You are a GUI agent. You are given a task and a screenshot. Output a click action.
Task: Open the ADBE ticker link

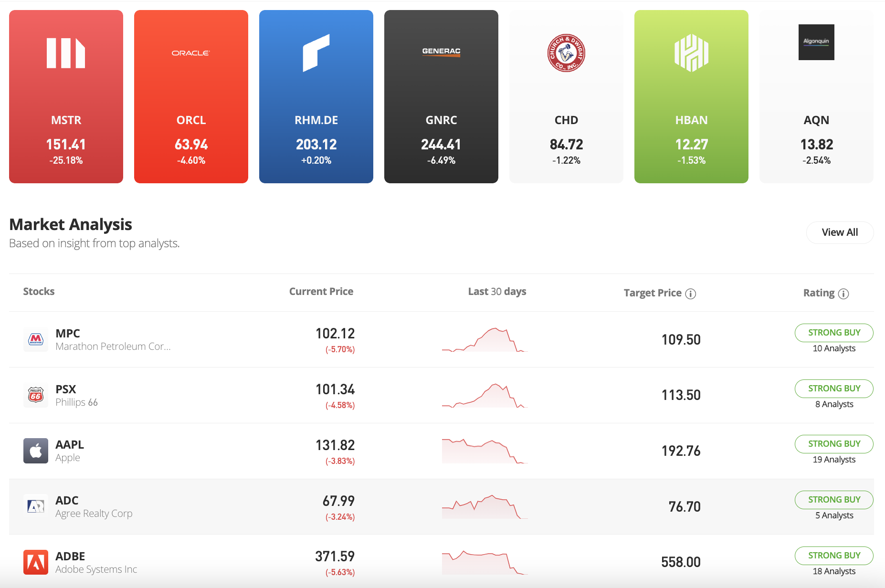pos(70,556)
